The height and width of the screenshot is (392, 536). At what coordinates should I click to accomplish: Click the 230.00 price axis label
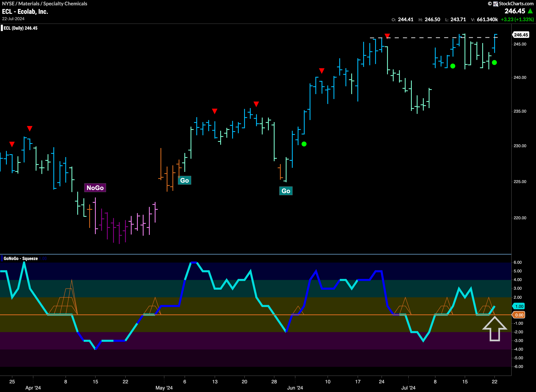tap(520, 146)
